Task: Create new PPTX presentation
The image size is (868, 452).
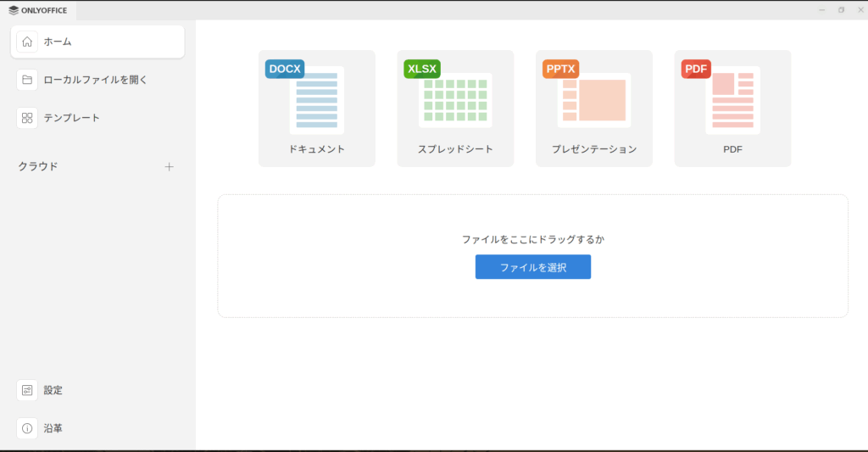Action: click(594, 109)
